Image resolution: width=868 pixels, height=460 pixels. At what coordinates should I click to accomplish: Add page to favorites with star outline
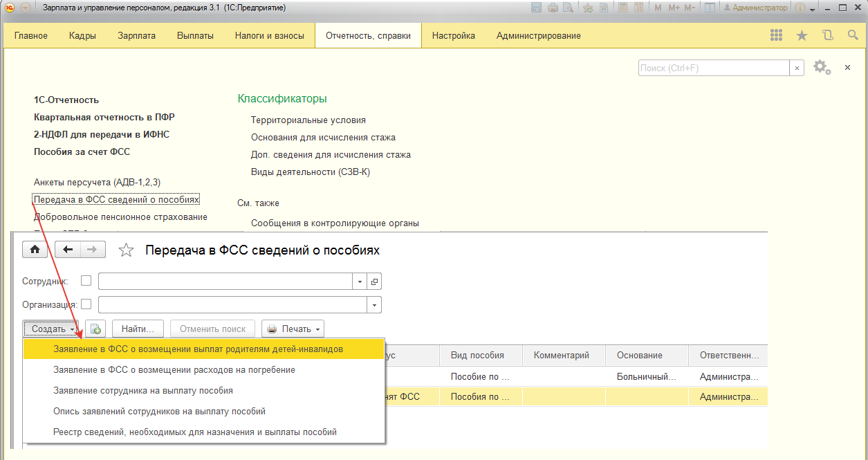126,250
